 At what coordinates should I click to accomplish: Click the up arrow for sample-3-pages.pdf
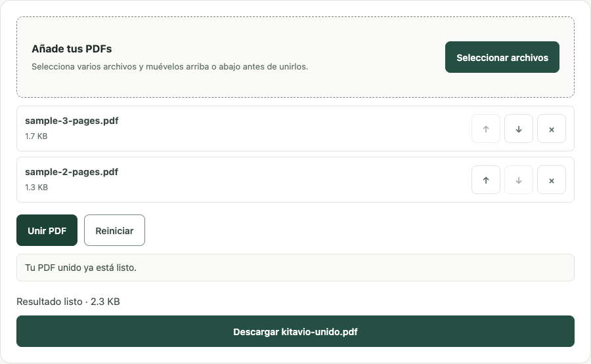pos(486,129)
